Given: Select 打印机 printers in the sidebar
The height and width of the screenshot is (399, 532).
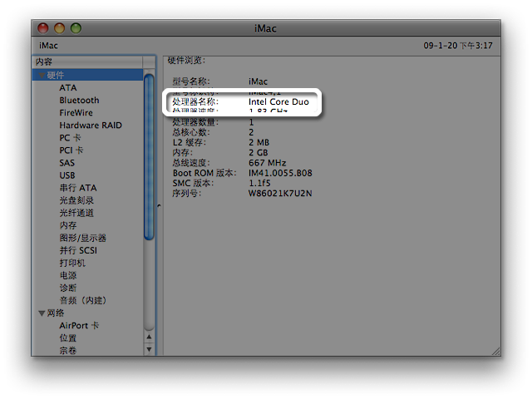Looking at the screenshot, I should pyautogui.click(x=72, y=264).
